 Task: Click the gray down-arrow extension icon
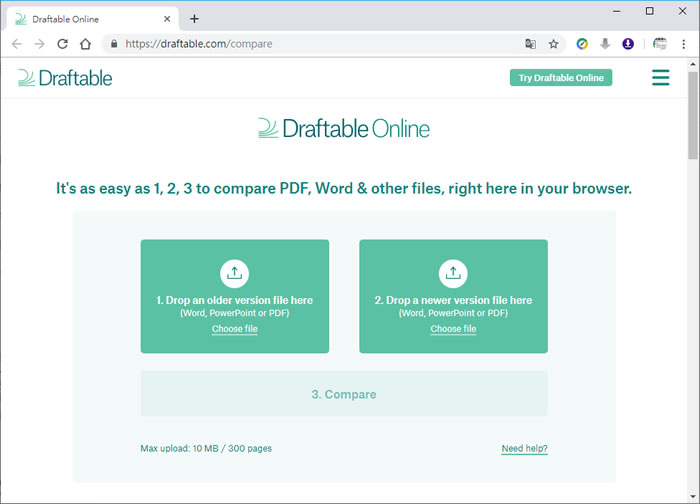coord(605,44)
